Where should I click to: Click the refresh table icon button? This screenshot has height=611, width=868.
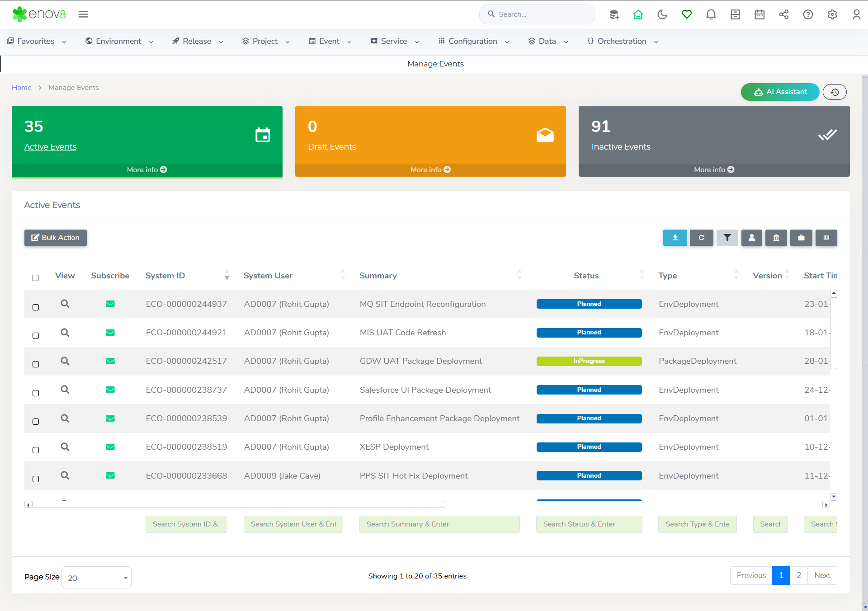[701, 238]
